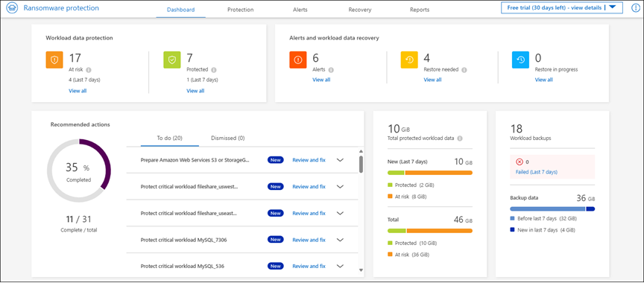This screenshot has height=283, width=644.
Task: Expand the Prepare Amazon Web Services S3 action
Action: point(340,160)
